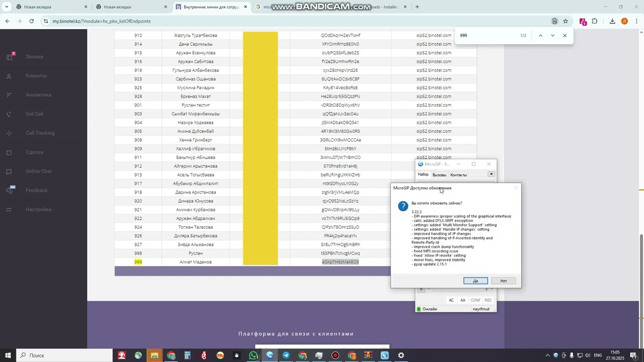
Task: Open Get Call in Binotel sidebar
Action: pos(34,114)
